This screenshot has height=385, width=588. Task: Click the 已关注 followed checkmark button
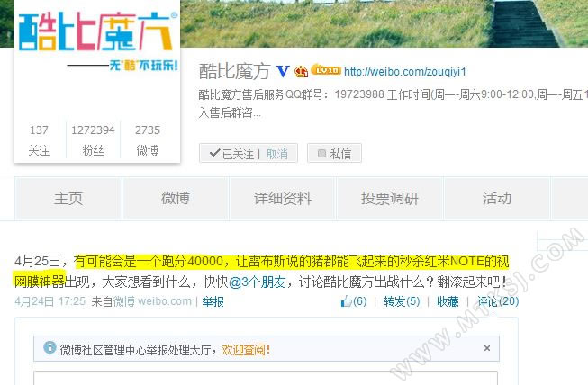(231, 154)
